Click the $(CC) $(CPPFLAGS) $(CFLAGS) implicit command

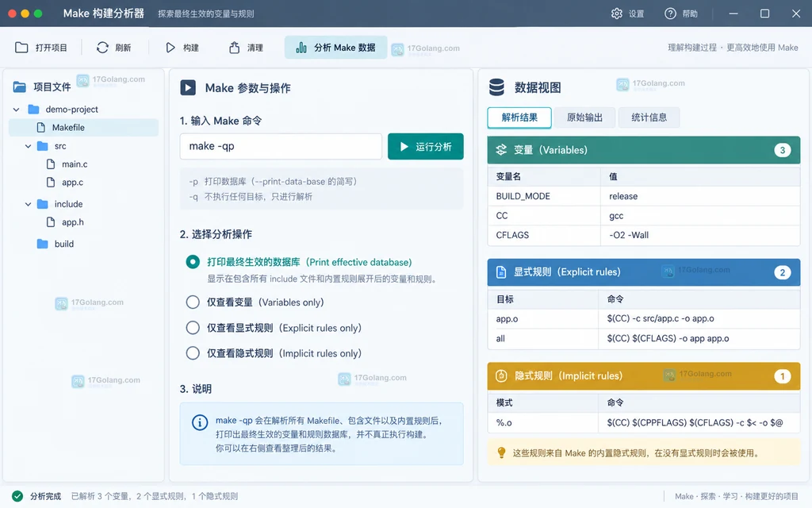[699, 423]
